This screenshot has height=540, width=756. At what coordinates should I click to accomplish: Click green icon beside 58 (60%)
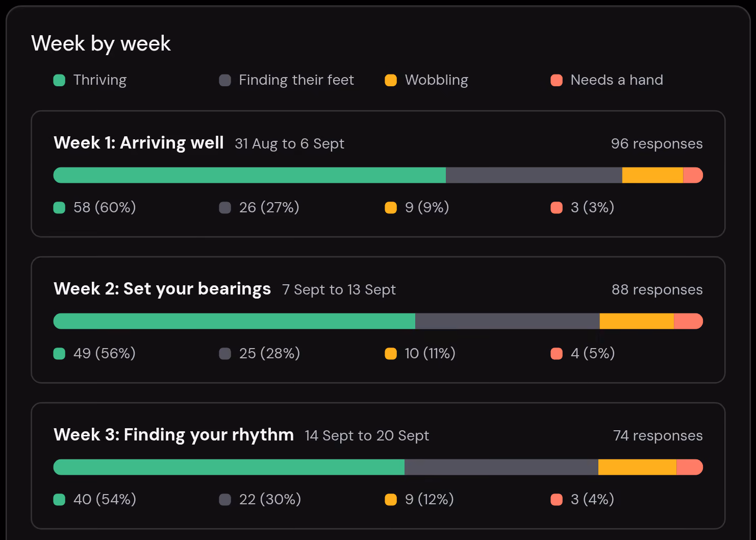pos(59,208)
